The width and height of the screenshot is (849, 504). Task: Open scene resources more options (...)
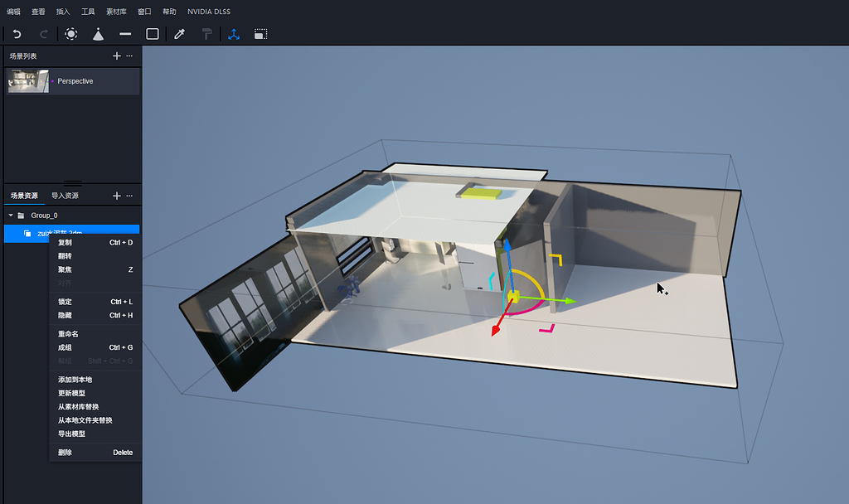click(129, 196)
